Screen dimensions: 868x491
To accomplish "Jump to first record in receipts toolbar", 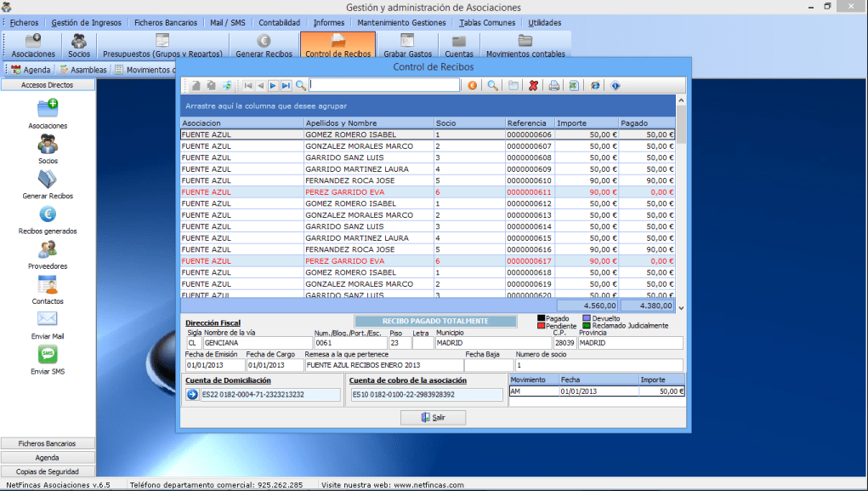I will 247,85.
